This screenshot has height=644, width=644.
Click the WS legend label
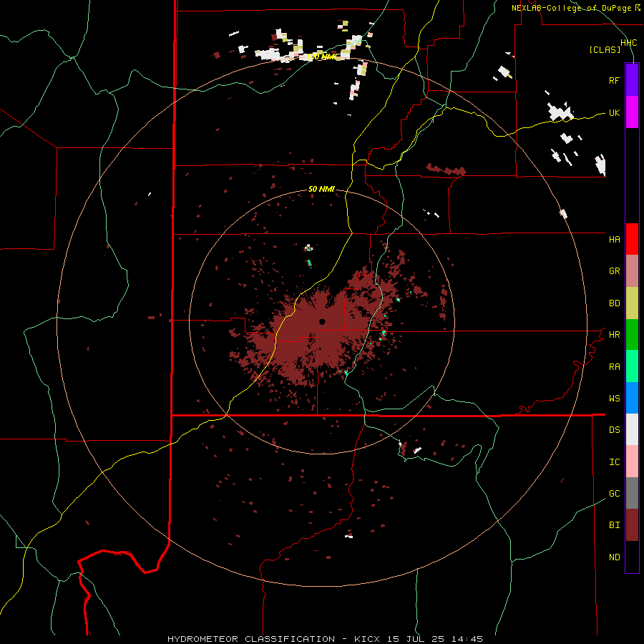[614, 399]
